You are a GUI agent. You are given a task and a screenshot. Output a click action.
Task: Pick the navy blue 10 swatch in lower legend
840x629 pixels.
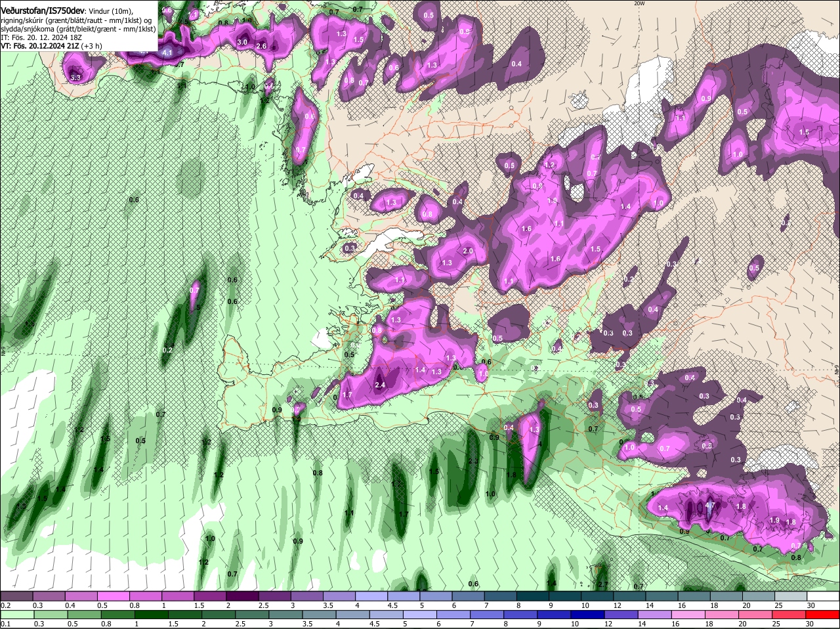point(587,615)
